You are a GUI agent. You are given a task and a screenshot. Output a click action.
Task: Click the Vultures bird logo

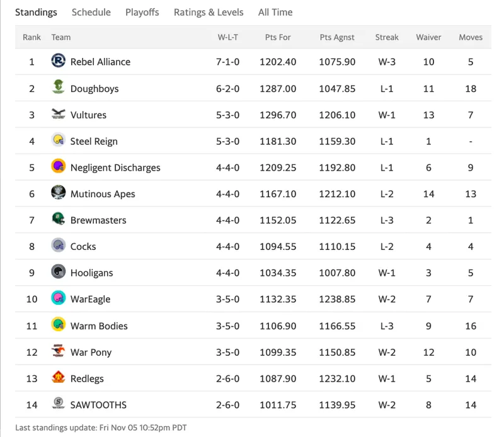58,113
